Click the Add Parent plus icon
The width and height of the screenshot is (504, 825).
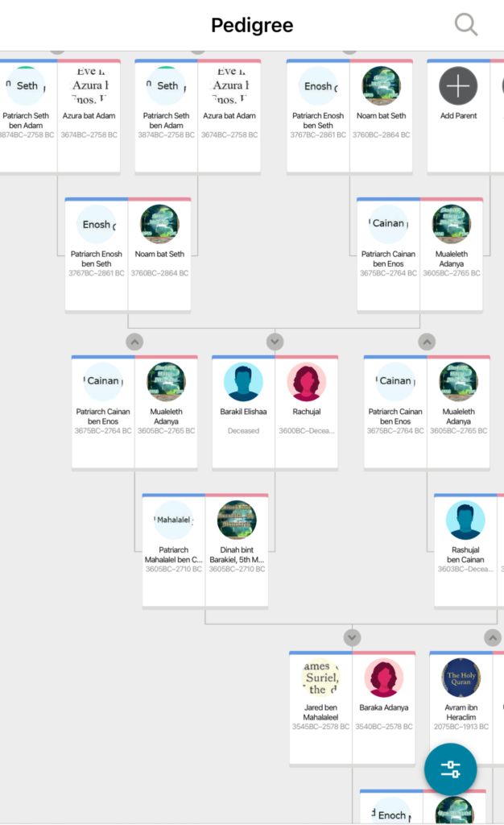[x=458, y=86]
